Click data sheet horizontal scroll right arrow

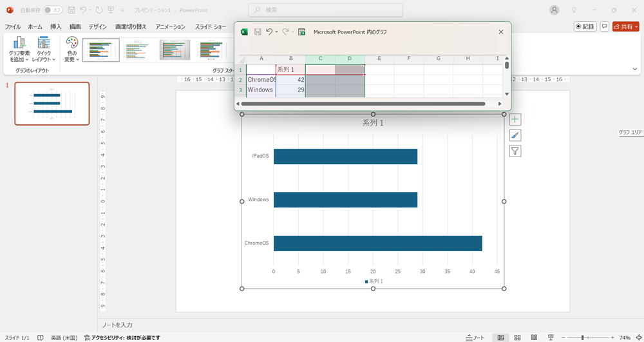click(x=500, y=104)
